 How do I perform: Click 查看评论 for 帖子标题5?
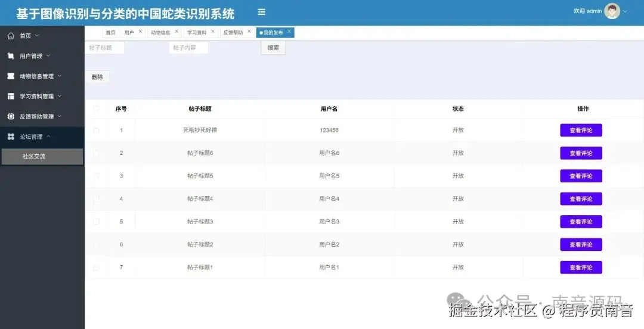pyautogui.click(x=581, y=176)
